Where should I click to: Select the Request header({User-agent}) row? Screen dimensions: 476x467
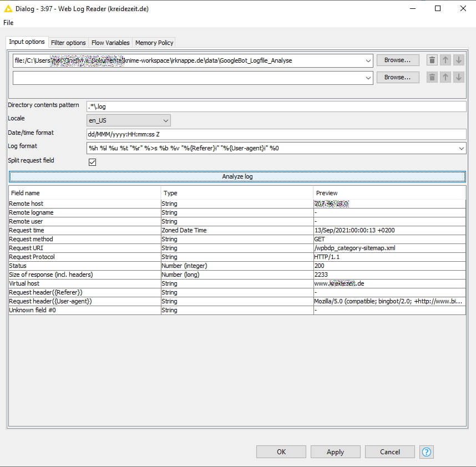pos(237,301)
